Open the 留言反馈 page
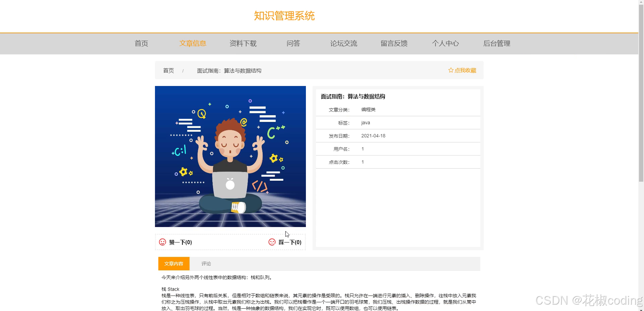Screen dimensions: 644x311 394,43
